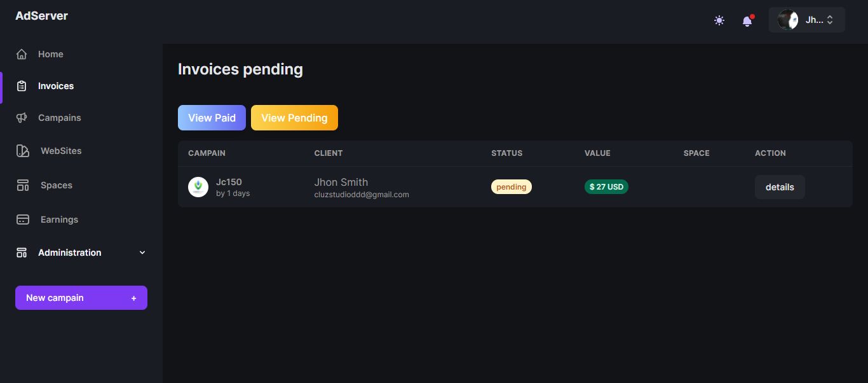Click the plus on New campain
The width and height of the screenshot is (868, 383).
pyautogui.click(x=133, y=298)
